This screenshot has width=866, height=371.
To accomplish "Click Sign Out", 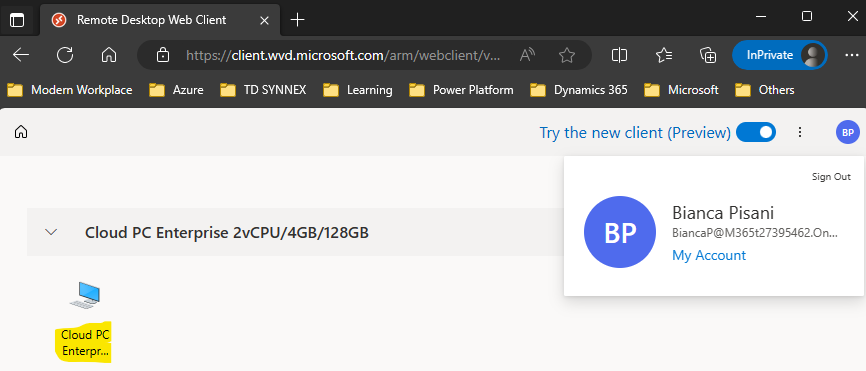I will pyautogui.click(x=831, y=177).
